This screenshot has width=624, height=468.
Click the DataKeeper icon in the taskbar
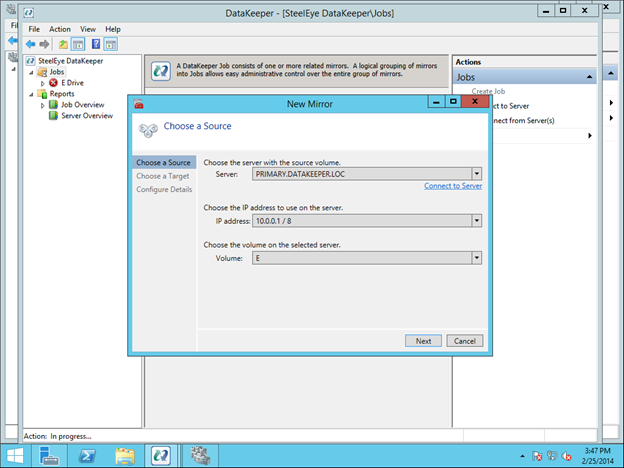[x=160, y=455]
